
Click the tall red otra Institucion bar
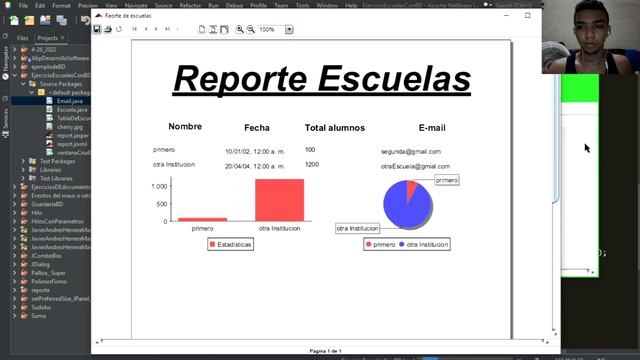(x=280, y=200)
